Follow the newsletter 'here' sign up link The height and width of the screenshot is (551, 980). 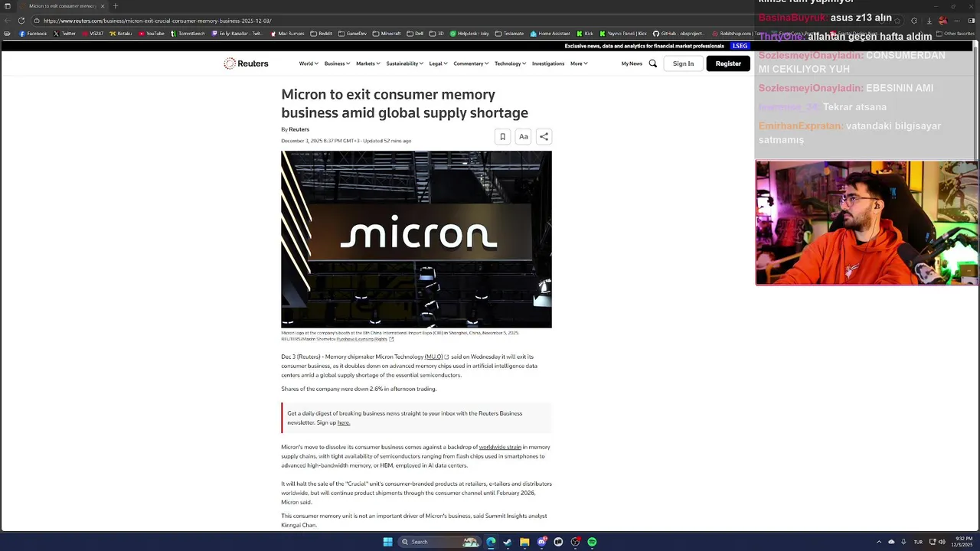coord(344,422)
